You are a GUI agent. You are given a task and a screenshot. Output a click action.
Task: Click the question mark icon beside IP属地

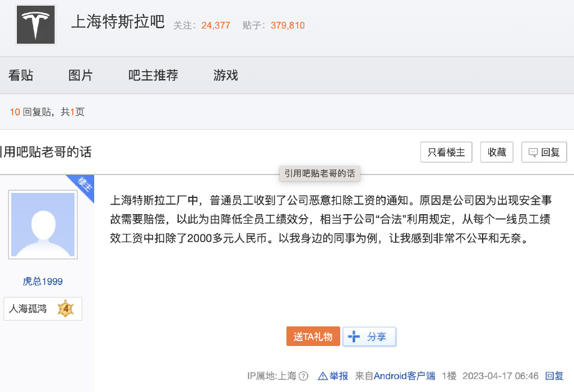coord(303,376)
